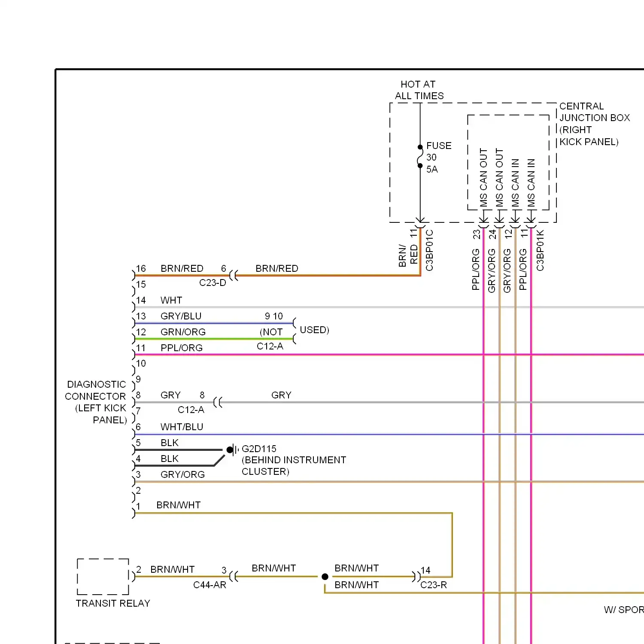Select the GRY/BLU wire label
644x644 pixels.
click(181, 316)
